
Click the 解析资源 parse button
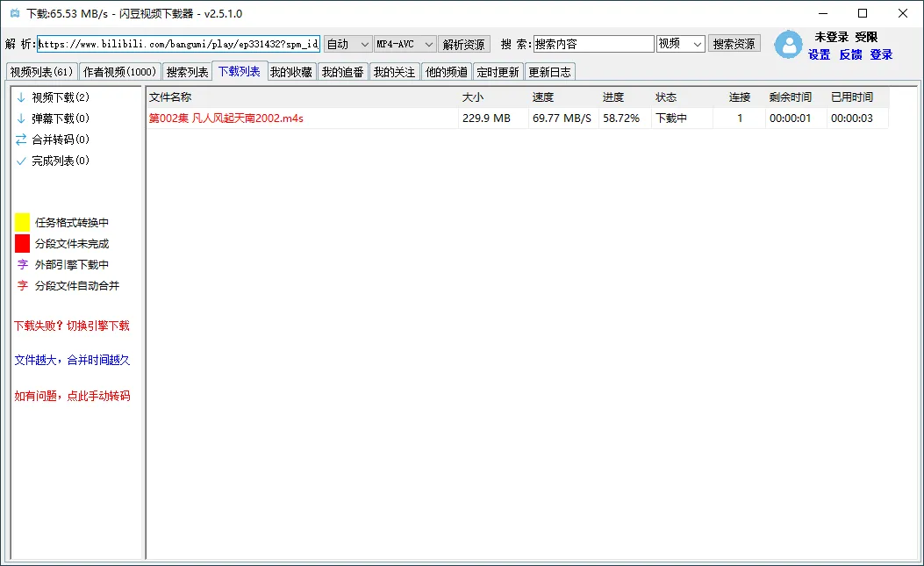point(463,43)
